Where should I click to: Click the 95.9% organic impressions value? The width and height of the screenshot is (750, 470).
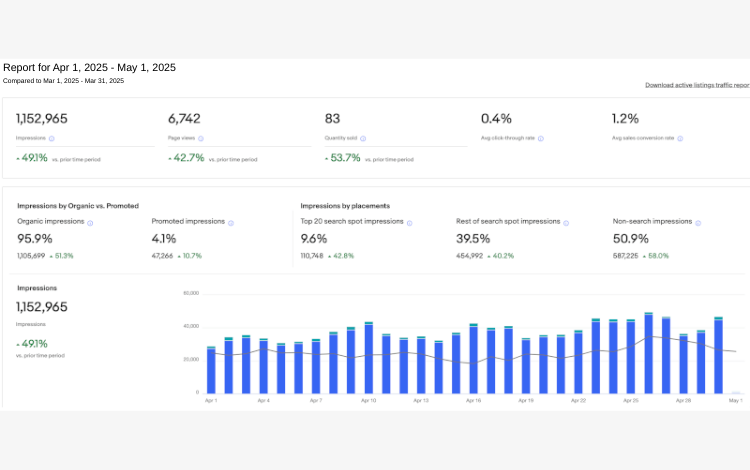(x=35, y=239)
